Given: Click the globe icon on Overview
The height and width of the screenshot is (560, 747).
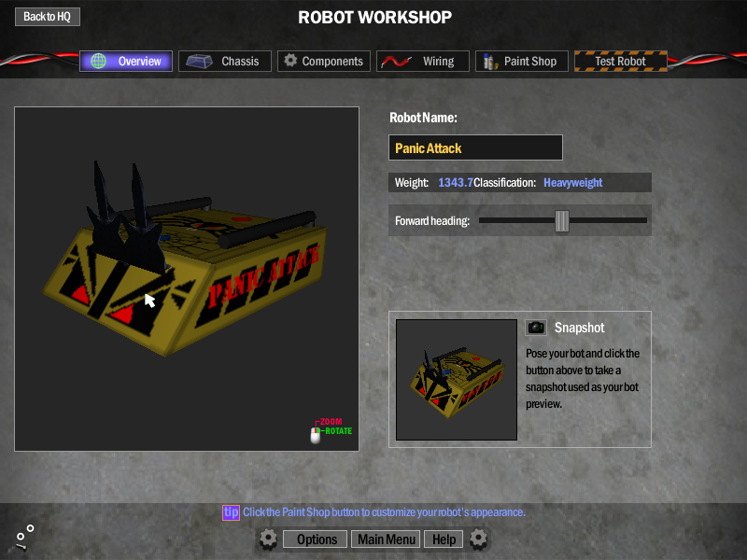Looking at the screenshot, I should (99, 61).
